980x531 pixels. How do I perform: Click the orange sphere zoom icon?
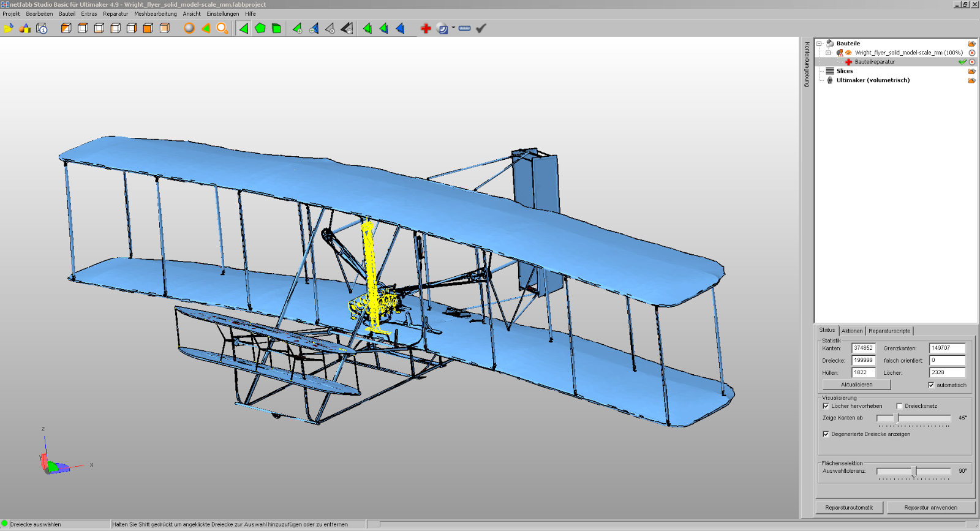click(x=189, y=28)
